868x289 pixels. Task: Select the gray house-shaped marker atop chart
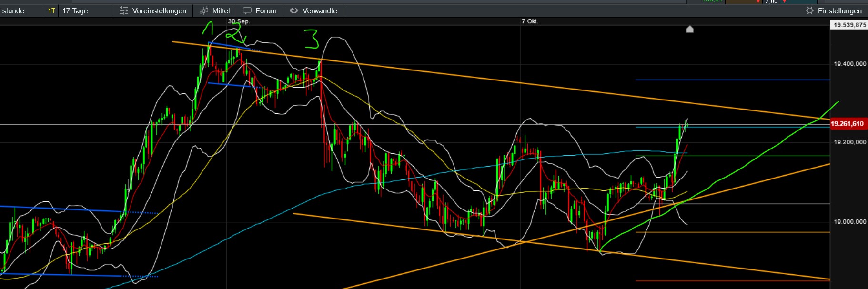pyautogui.click(x=690, y=29)
